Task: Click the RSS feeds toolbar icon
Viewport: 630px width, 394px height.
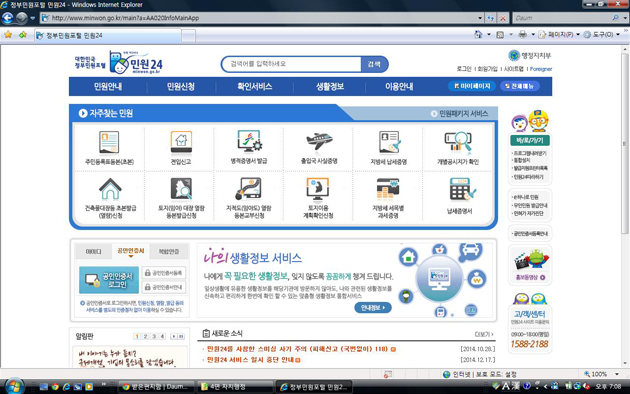Action: click(500, 35)
